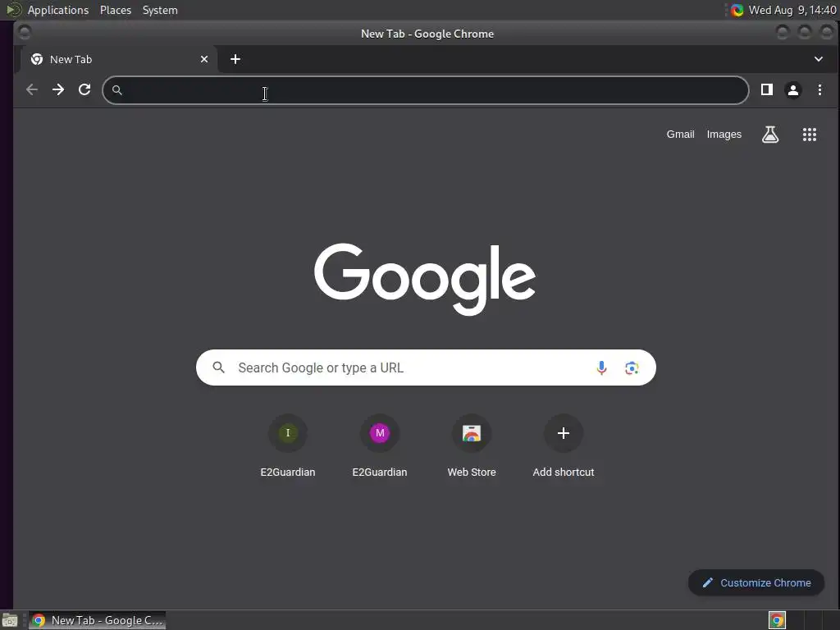The height and width of the screenshot is (630, 840).
Task: Open the profile avatar menu
Action: [x=793, y=90]
